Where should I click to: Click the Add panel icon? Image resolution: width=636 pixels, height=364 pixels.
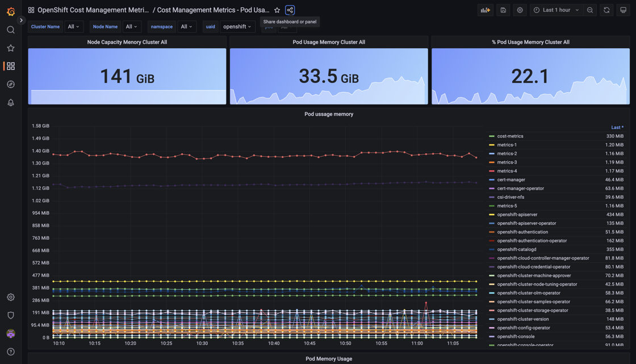[485, 10]
